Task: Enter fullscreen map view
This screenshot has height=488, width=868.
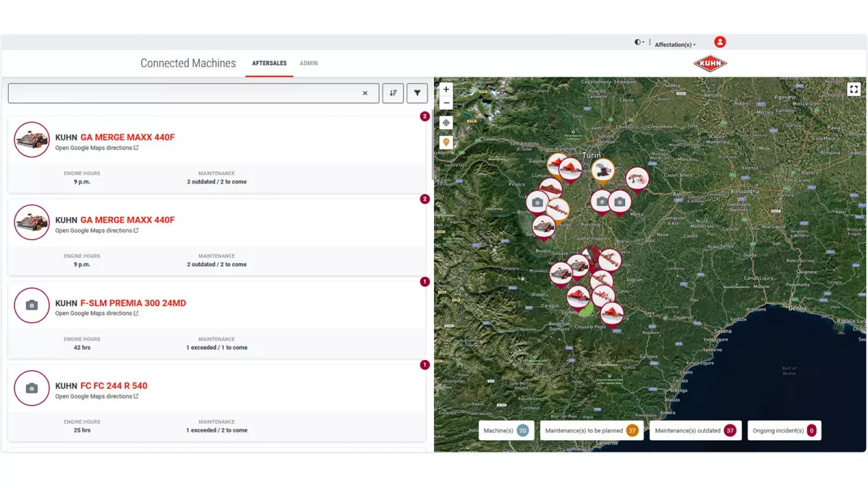Action: coord(854,90)
